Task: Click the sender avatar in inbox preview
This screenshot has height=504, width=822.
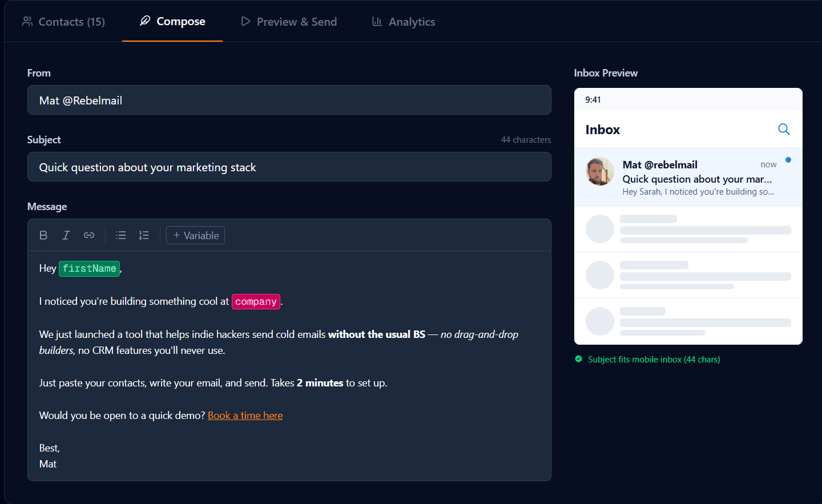Action: coord(600,172)
